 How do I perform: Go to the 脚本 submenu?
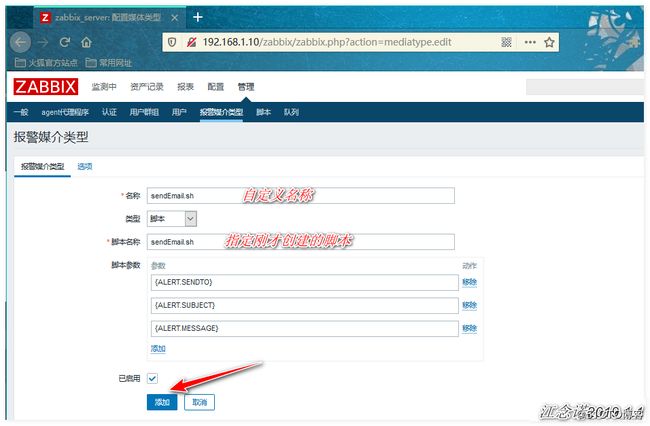click(x=263, y=112)
